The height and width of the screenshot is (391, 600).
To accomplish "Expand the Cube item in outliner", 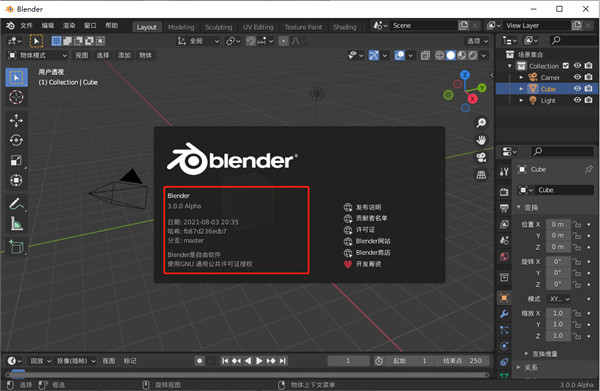I will point(521,89).
